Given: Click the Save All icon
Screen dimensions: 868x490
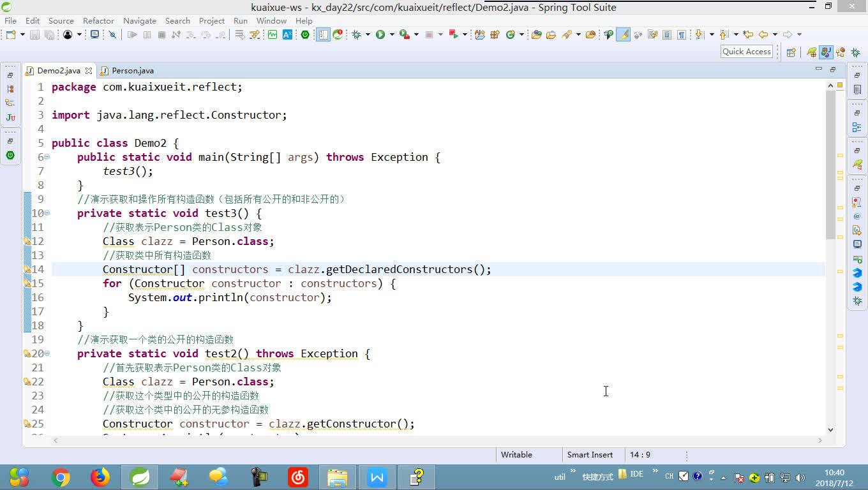Looking at the screenshot, I should point(49,34).
